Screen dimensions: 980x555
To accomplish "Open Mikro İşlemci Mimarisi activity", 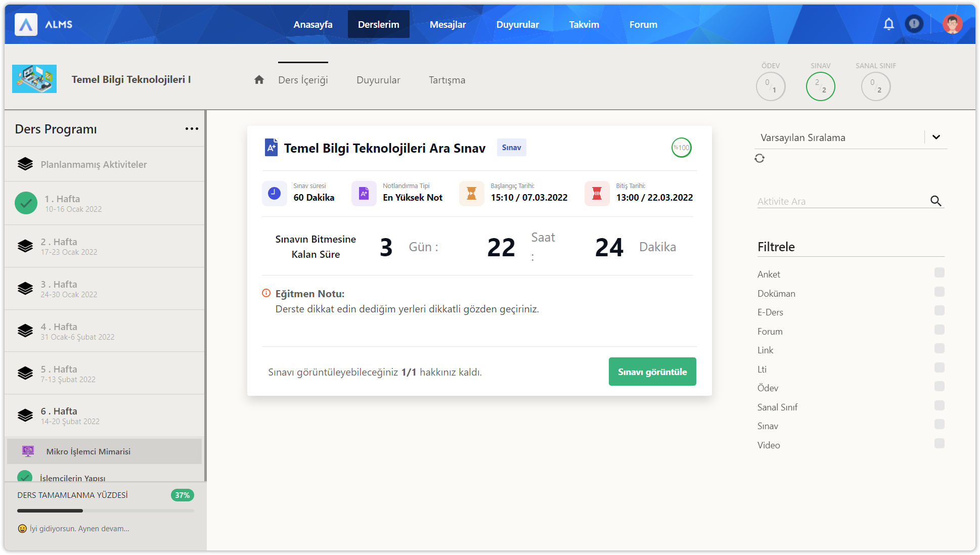I will tap(88, 451).
